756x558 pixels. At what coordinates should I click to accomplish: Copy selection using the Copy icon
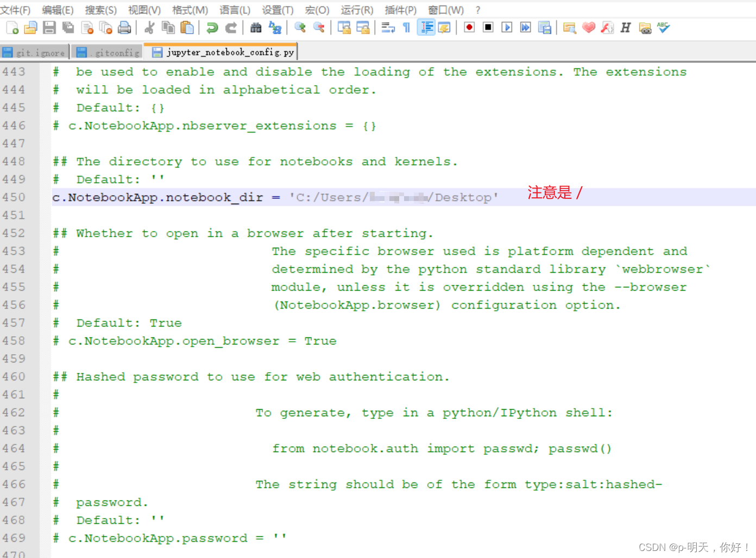(x=168, y=28)
